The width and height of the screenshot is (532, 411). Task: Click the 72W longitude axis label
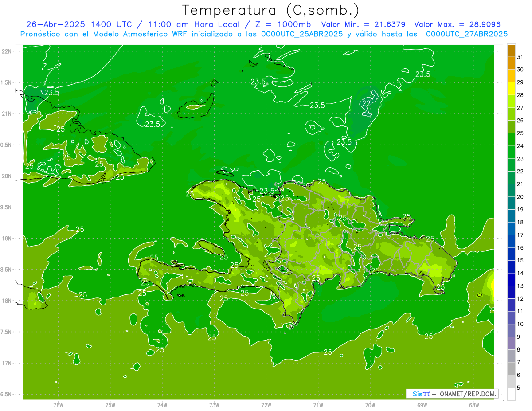266,405
